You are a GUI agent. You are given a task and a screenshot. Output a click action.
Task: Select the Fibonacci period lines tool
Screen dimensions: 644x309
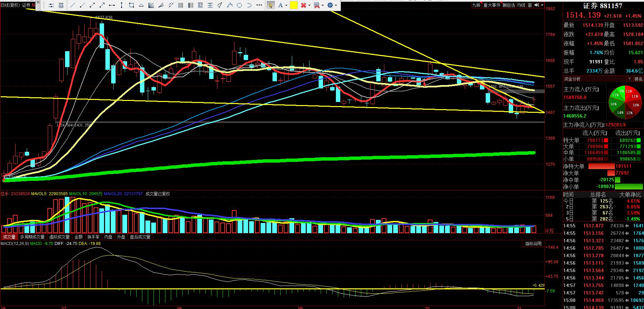pos(190,5)
